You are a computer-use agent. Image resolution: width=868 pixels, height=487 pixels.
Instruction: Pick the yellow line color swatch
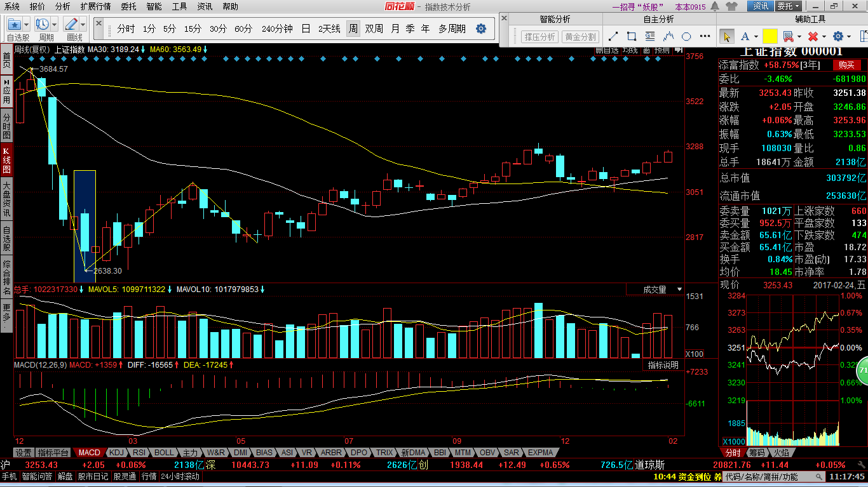(770, 37)
